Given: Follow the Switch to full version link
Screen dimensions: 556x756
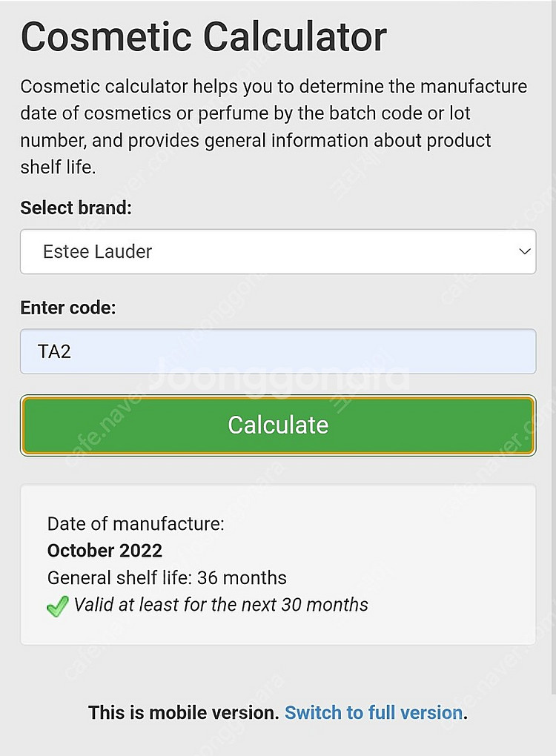Looking at the screenshot, I should click(x=374, y=713).
